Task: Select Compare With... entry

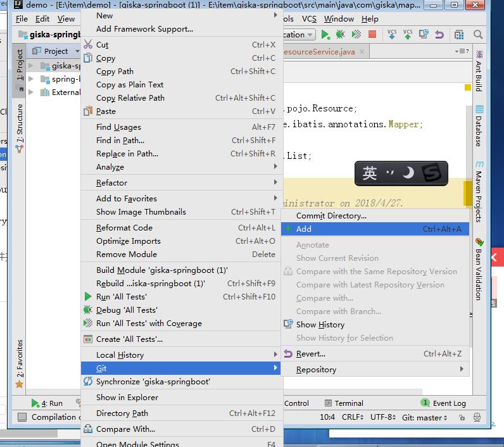Action: (x=182, y=429)
